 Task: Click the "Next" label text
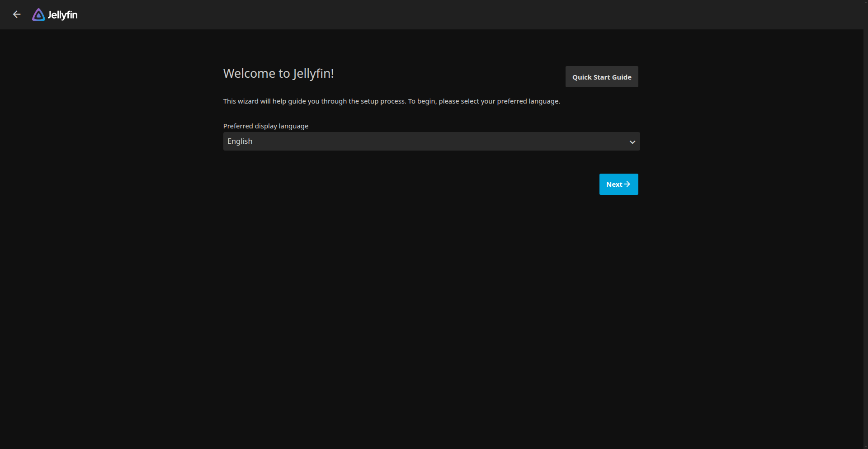(x=614, y=184)
